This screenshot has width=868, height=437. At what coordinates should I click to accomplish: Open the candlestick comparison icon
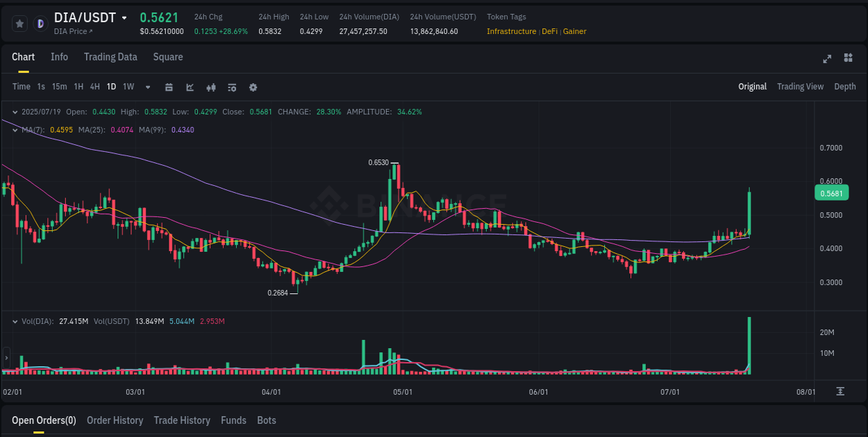211,87
